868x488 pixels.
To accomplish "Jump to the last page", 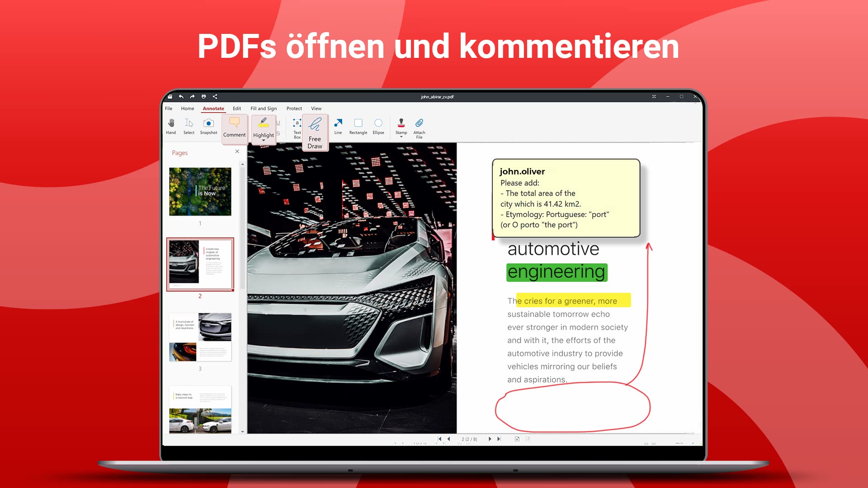I will [x=499, y=439].
